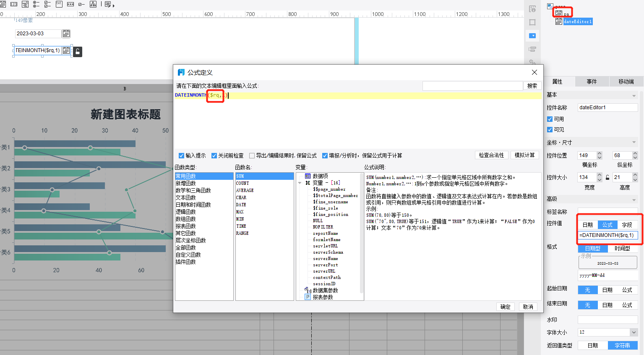644x355 pixels.
Task: Select the combo box widget tool
Action: coord(25,4)
